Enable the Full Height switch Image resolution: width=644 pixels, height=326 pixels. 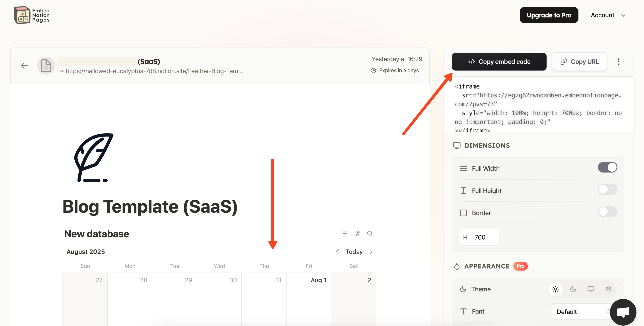[x=607, y=190]
